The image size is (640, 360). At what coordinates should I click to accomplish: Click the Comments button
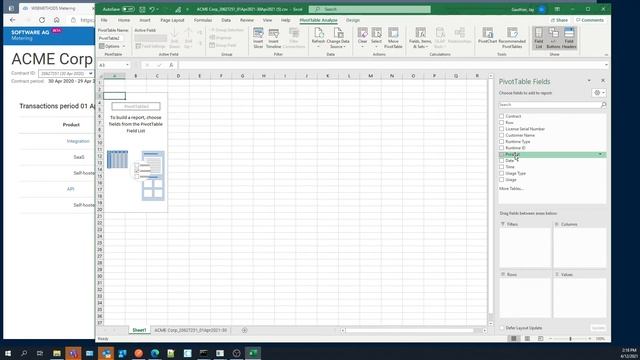point(589,20)
